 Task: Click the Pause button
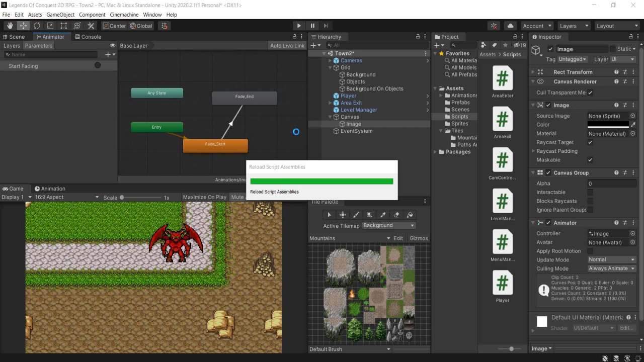pos(312,26)
